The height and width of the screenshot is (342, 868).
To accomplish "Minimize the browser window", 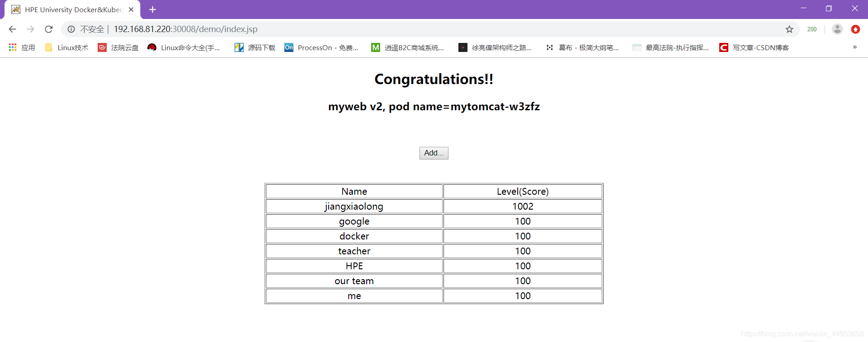I will point(803,8).
